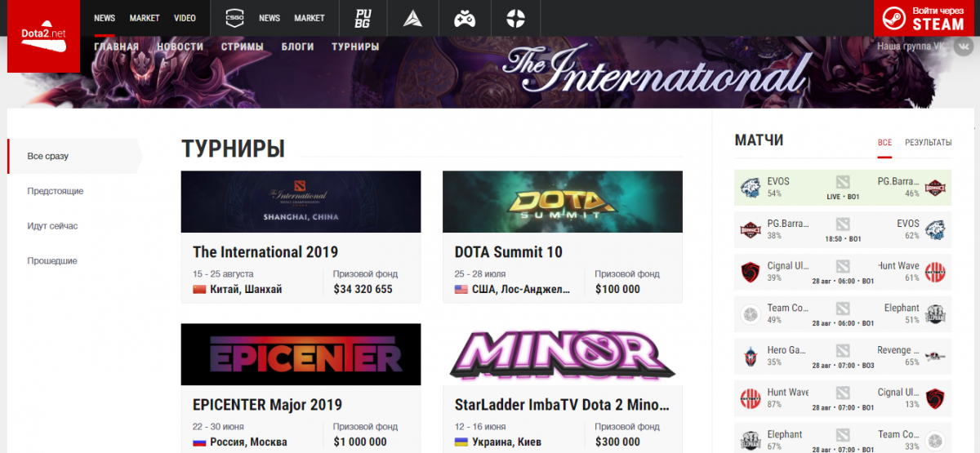Click the $34 320 655 prize fund amount
Viewport: 980px width, 453px height.
click(x=363, y=290)
